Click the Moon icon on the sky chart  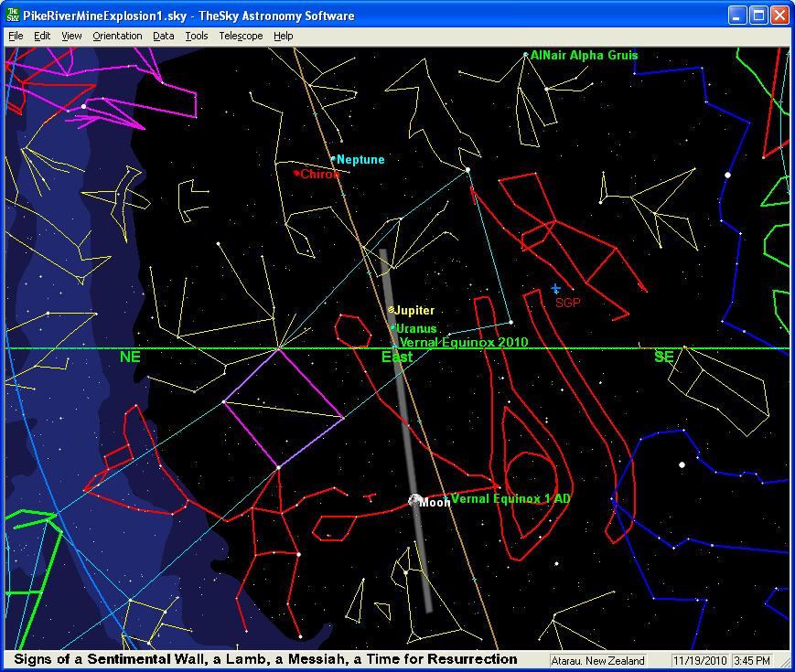tap(414, 500)
